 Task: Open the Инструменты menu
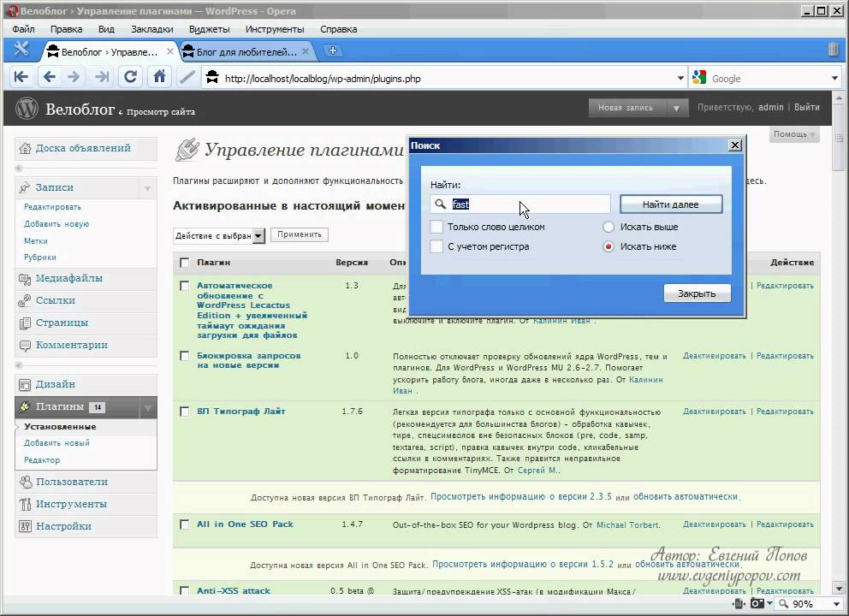(275, 29)
